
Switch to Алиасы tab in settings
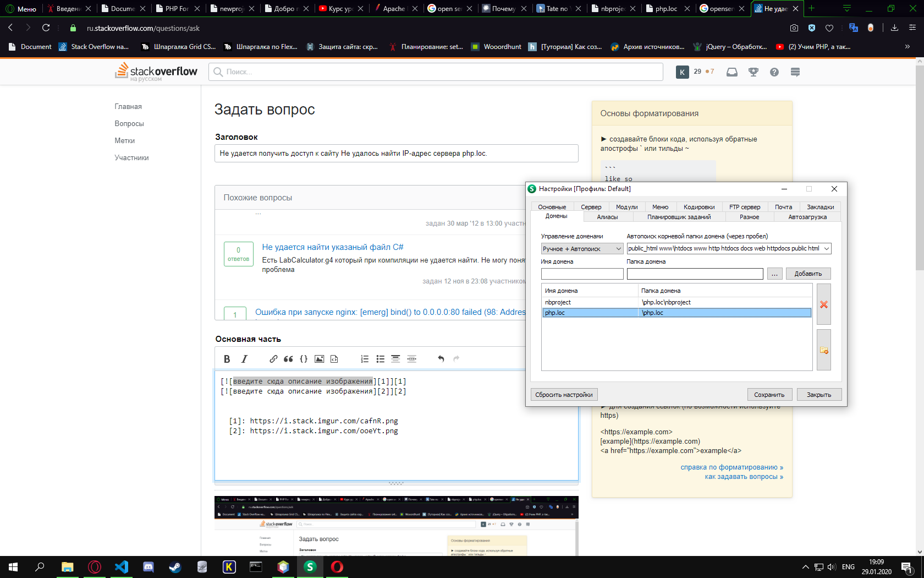click(x=607, y=217)
